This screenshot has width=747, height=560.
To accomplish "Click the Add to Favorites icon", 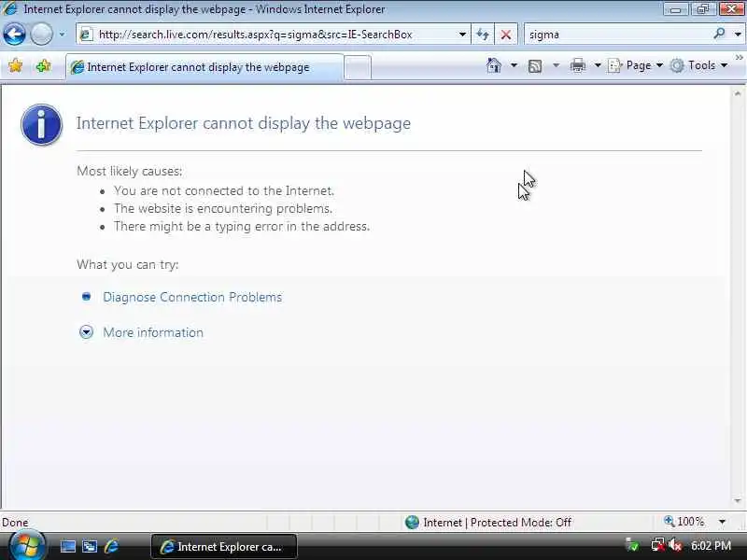I will click(x=43, y=65).
